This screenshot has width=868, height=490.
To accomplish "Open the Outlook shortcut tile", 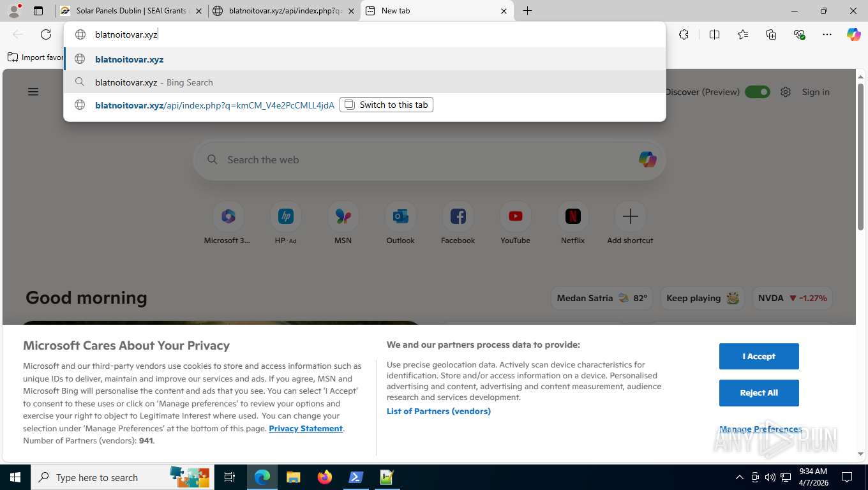I will coord(400,223).
